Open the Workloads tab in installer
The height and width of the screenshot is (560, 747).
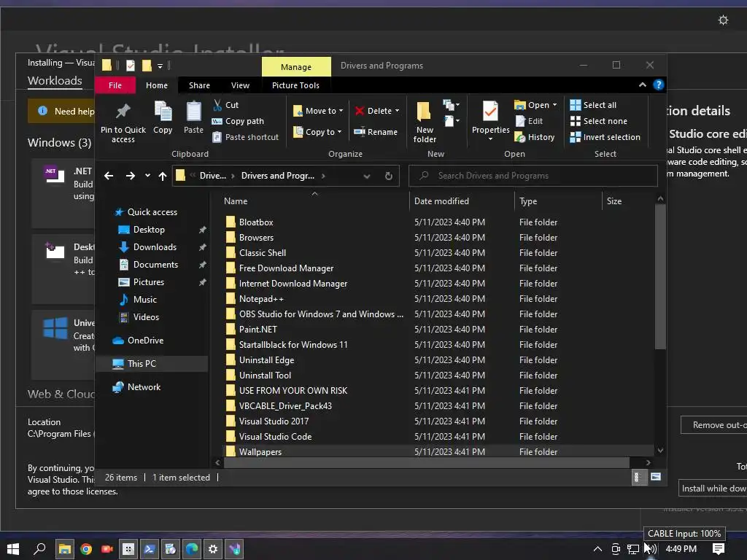click(x=55, y=80)
